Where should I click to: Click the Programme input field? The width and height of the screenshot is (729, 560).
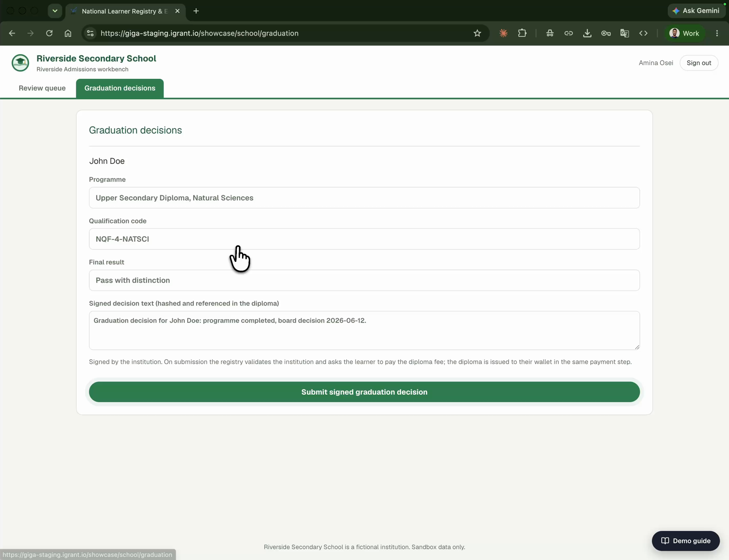point(364,198)
